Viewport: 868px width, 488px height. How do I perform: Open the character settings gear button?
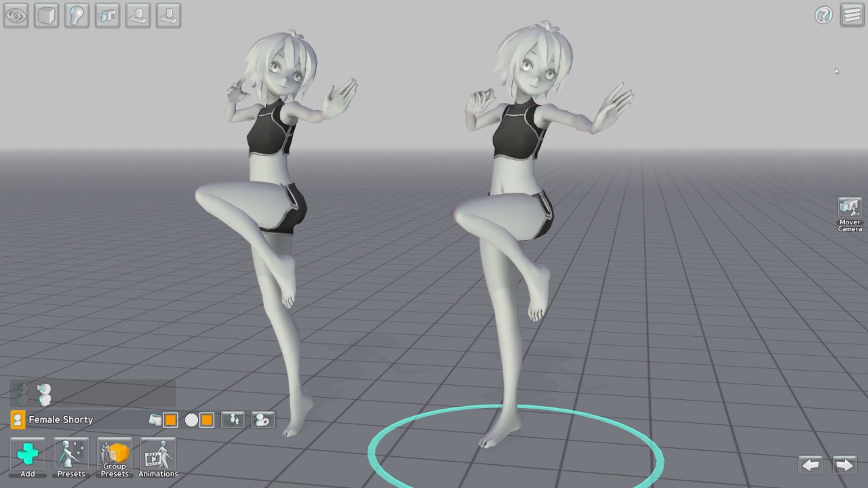(x=262, y=420)
